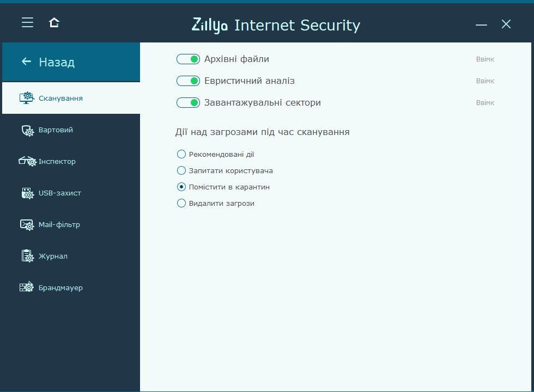Screen dimensions: 534x392
Task: Open the Сканування (Scanning) section icon
Action: pyautogui.click(x=26, y=97)
